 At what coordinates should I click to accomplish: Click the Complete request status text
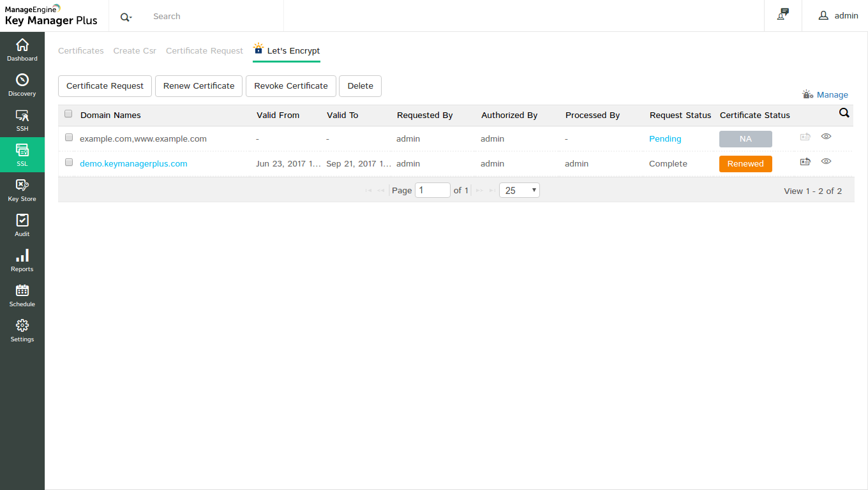click(668, 164)
